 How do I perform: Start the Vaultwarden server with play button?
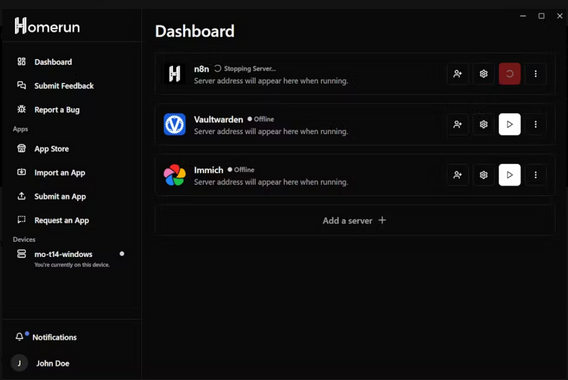tap(509, 124)
